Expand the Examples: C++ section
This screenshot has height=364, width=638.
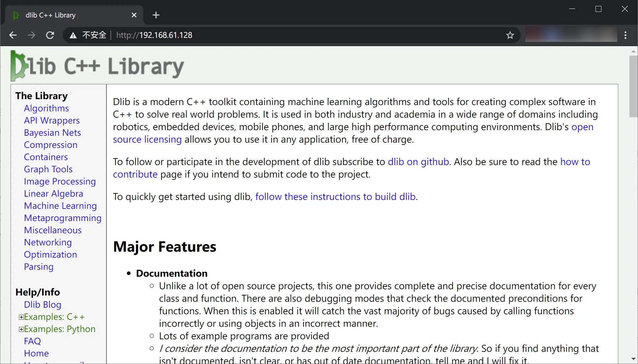pos(21,317)
